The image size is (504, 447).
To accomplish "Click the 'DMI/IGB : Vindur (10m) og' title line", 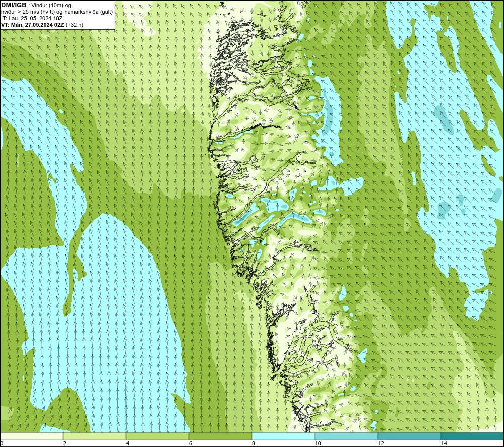I will 36,5.
